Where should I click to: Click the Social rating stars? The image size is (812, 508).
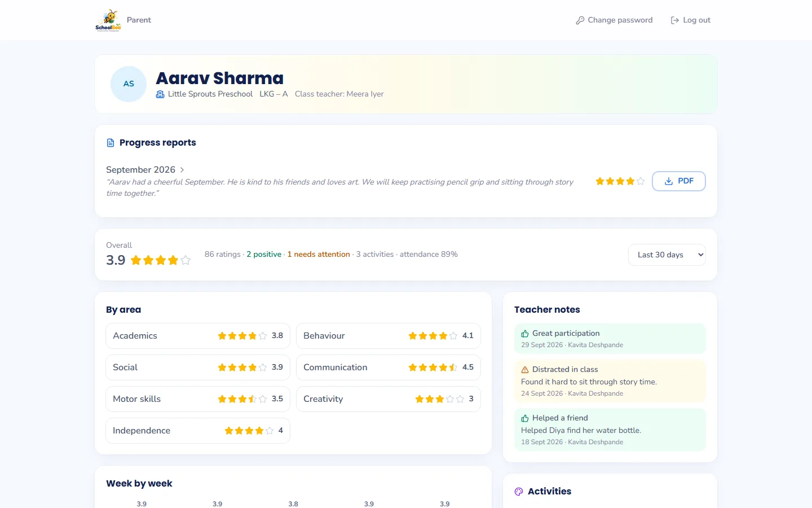pos(242,367)
